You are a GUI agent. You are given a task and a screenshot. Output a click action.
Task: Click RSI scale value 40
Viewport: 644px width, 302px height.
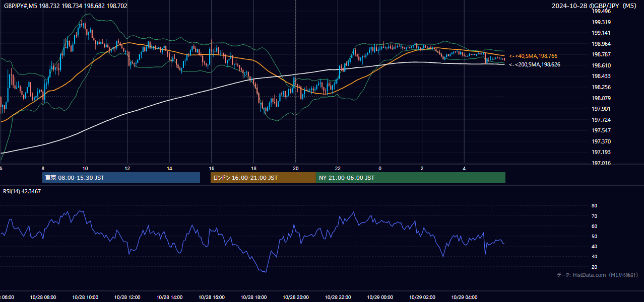tap(594, 246)
